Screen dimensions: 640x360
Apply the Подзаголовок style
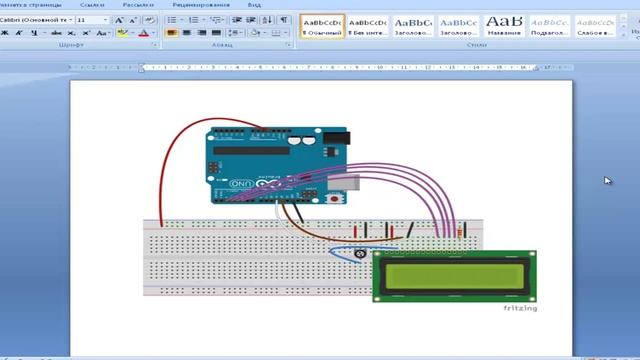point(549,27)
